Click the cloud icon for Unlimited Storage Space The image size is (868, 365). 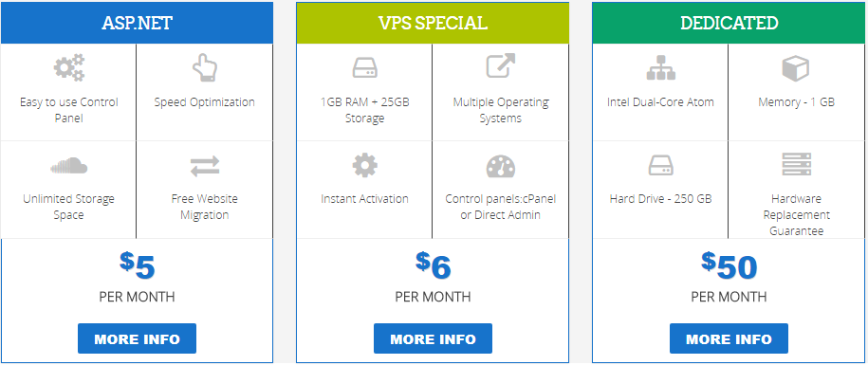68,165
